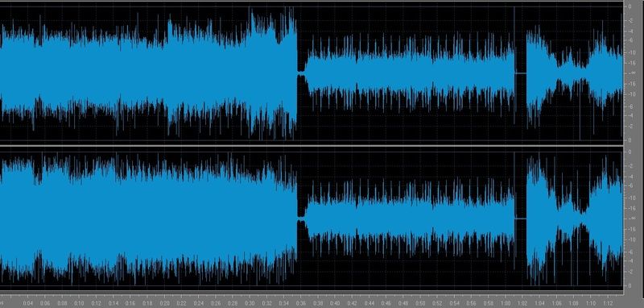Click the 1:12 mark on the time ruler
644x308 pixels.
tap(608, 303)
